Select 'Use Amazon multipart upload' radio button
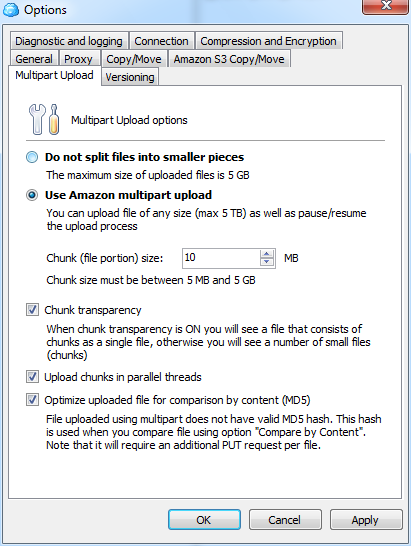The width and height of the screenshot is (411, 546). (x=32, y=195)
